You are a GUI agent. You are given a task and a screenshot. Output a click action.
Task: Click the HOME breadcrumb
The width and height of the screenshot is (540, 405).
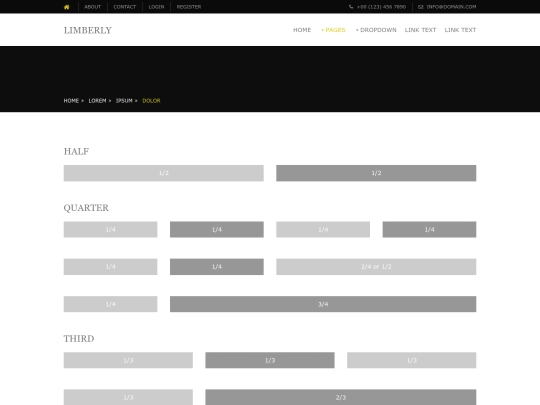[71, 101]
